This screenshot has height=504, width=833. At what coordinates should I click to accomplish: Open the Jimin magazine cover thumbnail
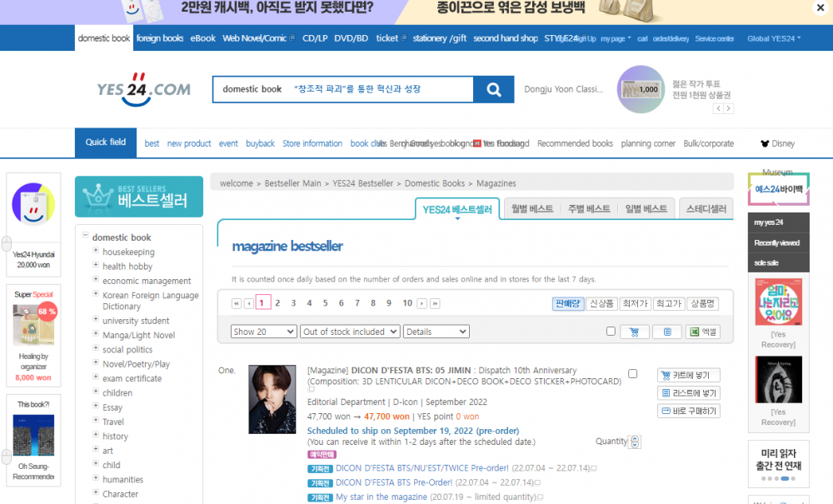(272, 399)
